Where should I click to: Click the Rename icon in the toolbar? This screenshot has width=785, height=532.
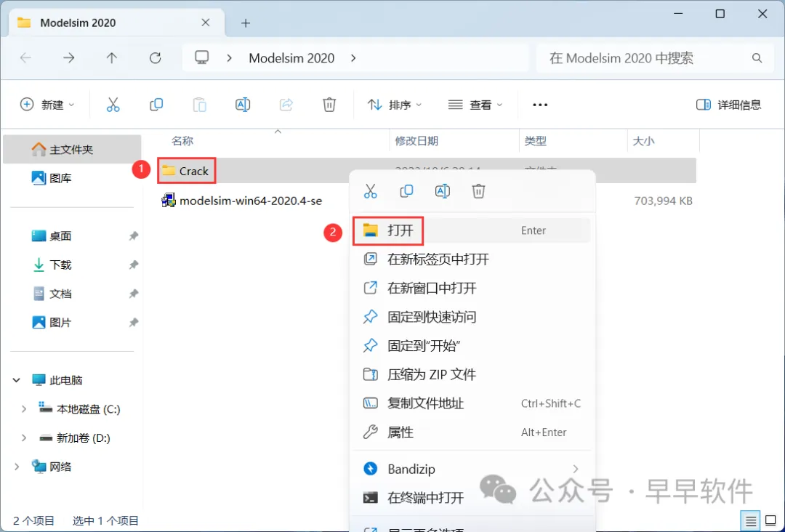[x=243, y=105]
